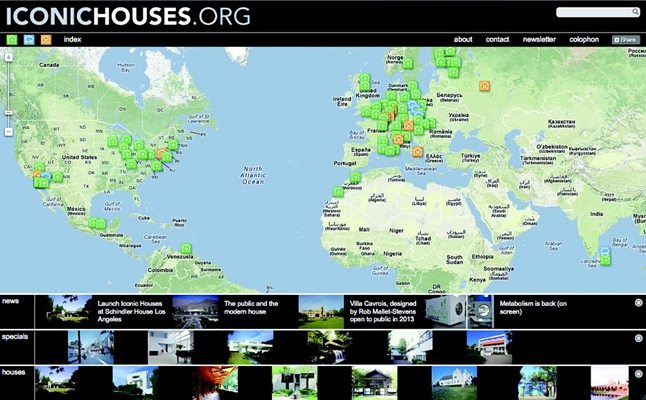Select the orange house marker in Russia

pyautogui.click(x=485, y=86)
